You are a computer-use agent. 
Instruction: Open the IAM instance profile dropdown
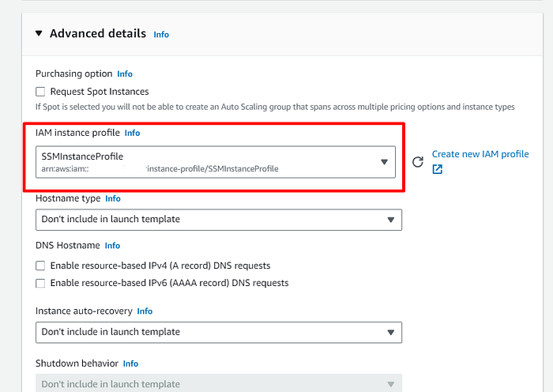click(x=384, y=162)
